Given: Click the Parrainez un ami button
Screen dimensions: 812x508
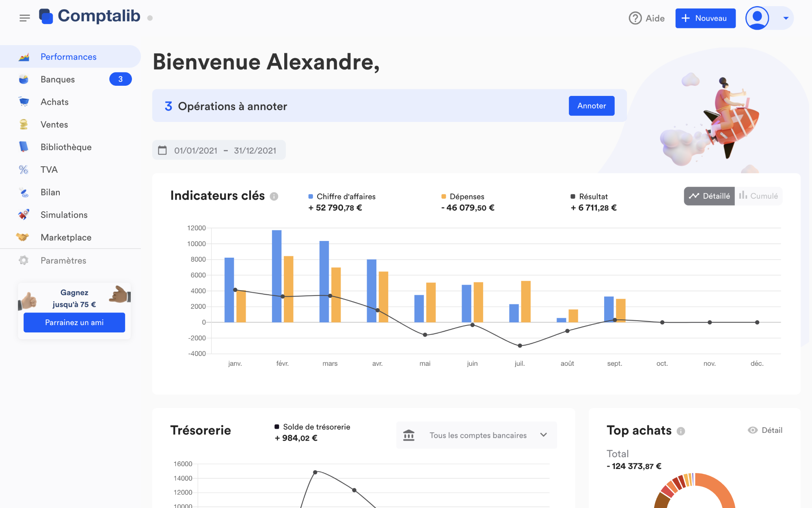Looking at the screenshot, I should (75, 322).
